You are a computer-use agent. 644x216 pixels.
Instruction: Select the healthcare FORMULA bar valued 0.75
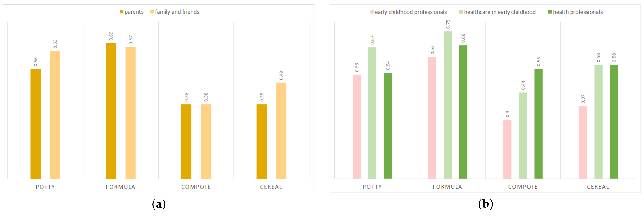coord(448,105)
